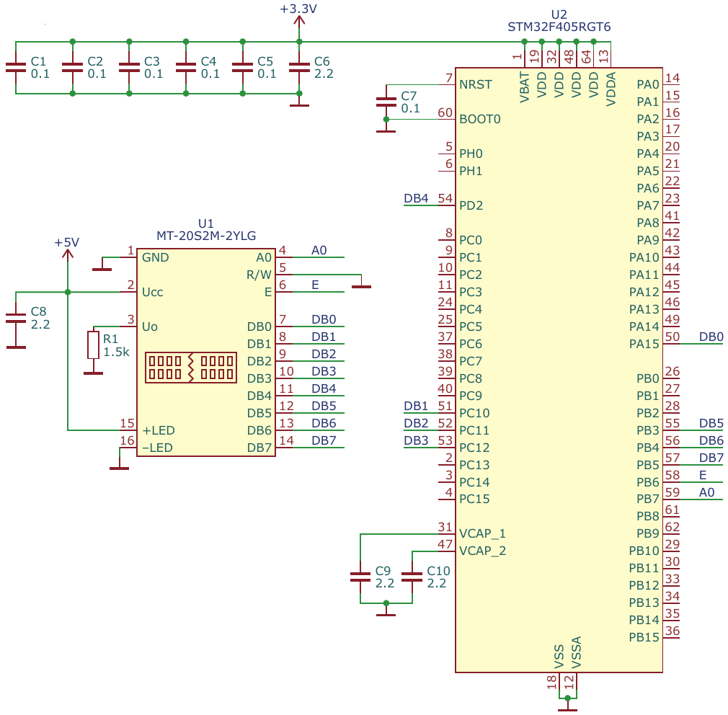This screenshot has height=715, width=728.
Task: Select capacitor C10 on VCAP_2
Action: [x=412, y=577]
